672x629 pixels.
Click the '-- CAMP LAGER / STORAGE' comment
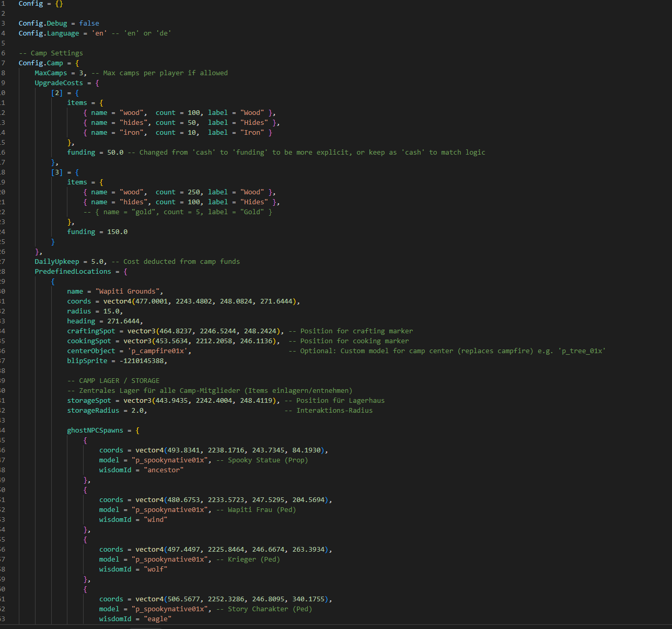click(x=113, y=381)
